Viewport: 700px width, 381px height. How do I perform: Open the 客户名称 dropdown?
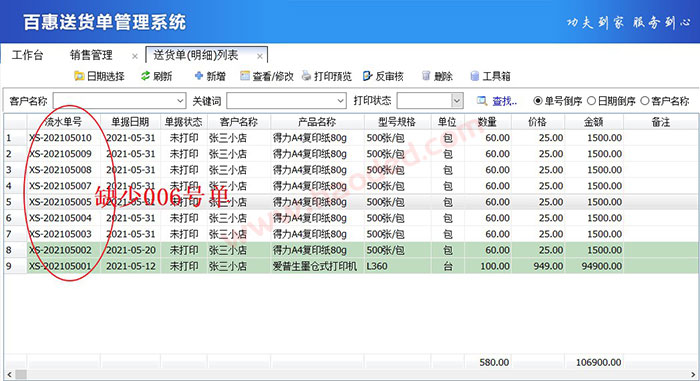click(180, 101)
